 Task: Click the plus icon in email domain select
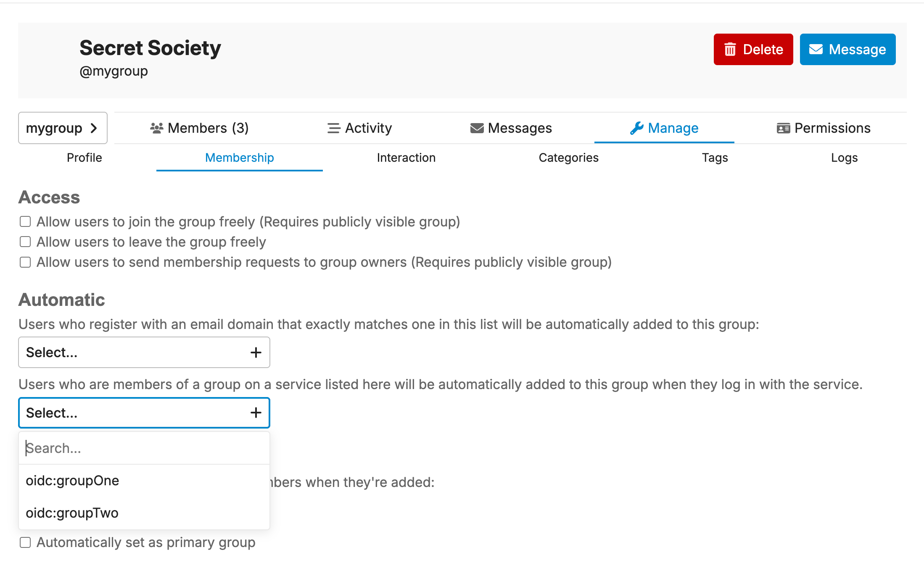[256, 353]
